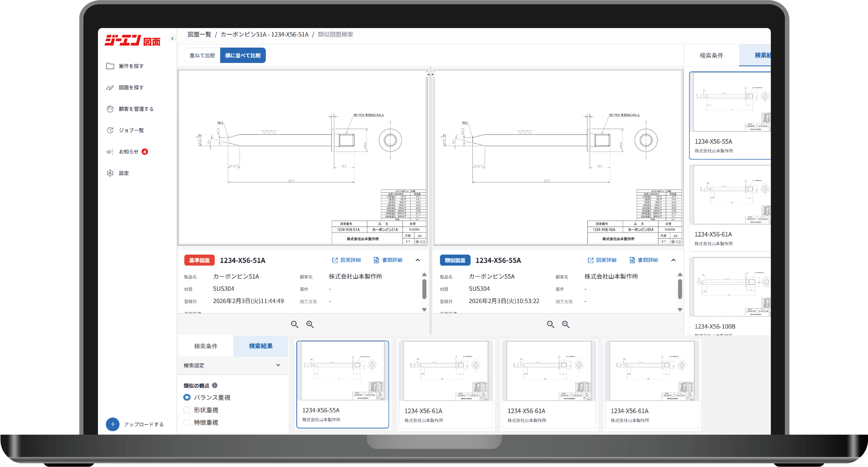Click the blue plus アップロードする button

pyautogui.click(x=113, y=424)
